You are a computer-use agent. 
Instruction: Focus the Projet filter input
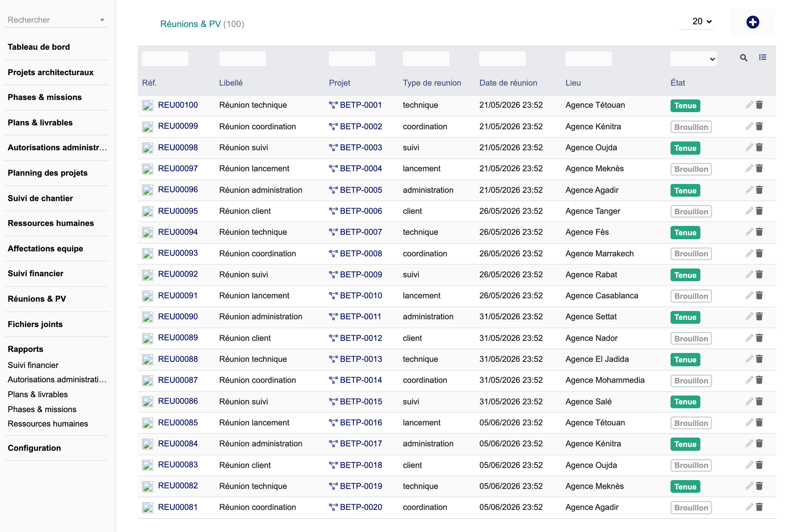352,59
